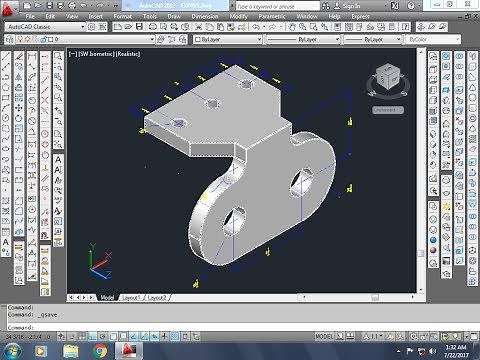The image size is (480, 360).
Task: Click the keyword search input field
Action: [x=277, y=6]
